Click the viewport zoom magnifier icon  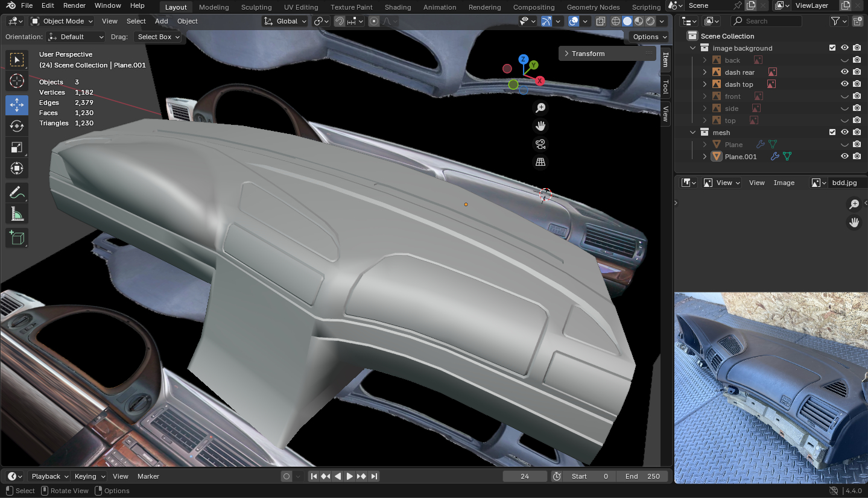pyautogui.click(x=540, y=108)
